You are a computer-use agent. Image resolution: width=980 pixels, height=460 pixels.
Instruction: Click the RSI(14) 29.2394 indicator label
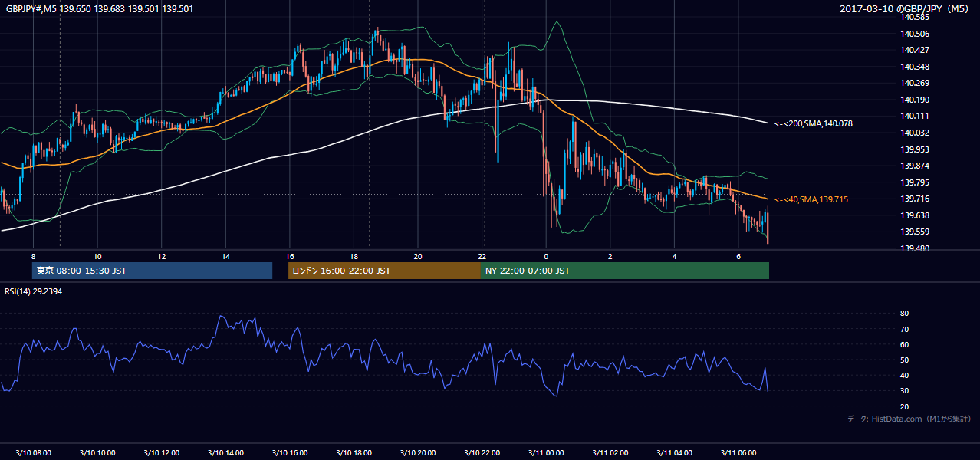tap(34, 291)
